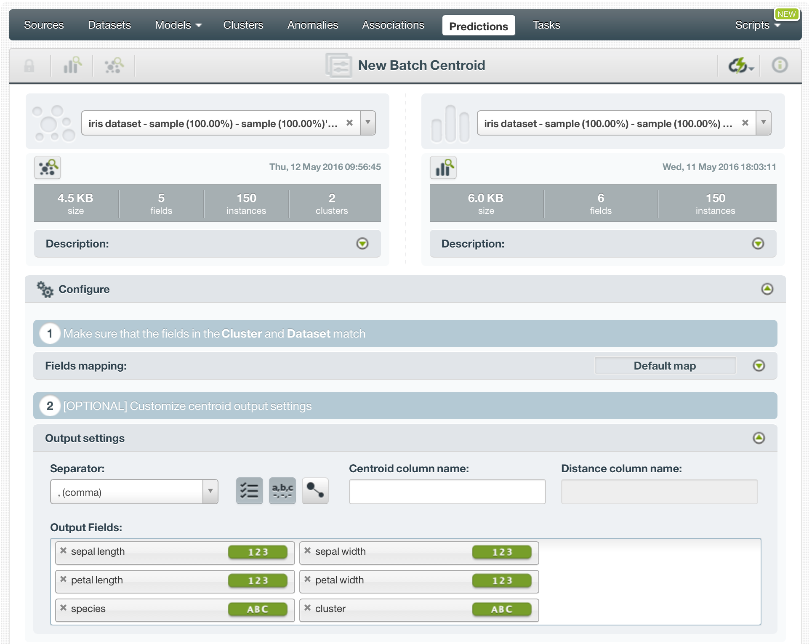Screen dimensions: 812x644
Task: Click the Centroid column name field
Action: pyautogui.click(x=447, y=492)
